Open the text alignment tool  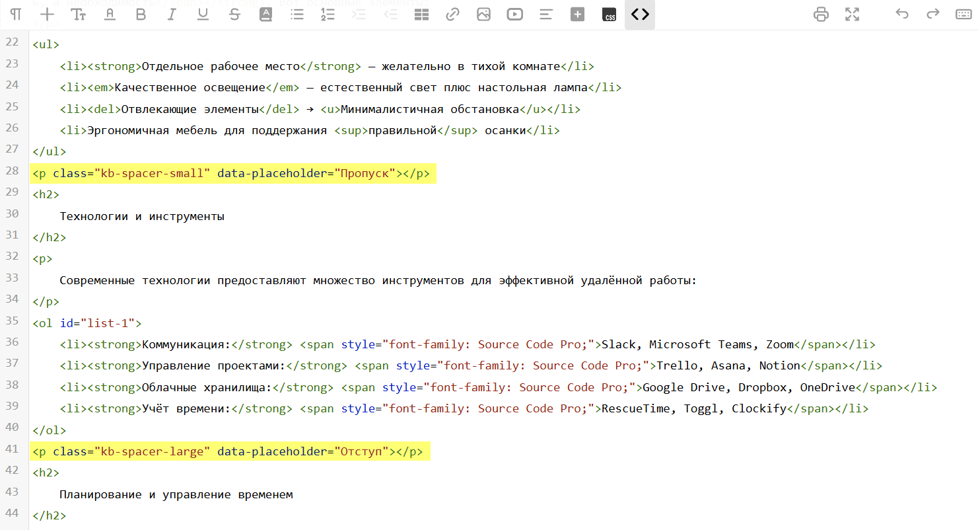click(546, 15)
